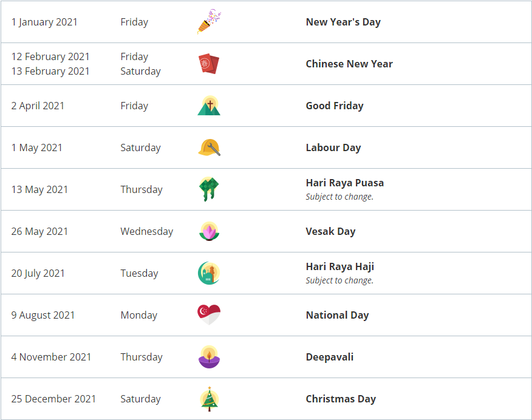Click the National Day heart flag icon

pyautogui.click(x=209, y=315)
